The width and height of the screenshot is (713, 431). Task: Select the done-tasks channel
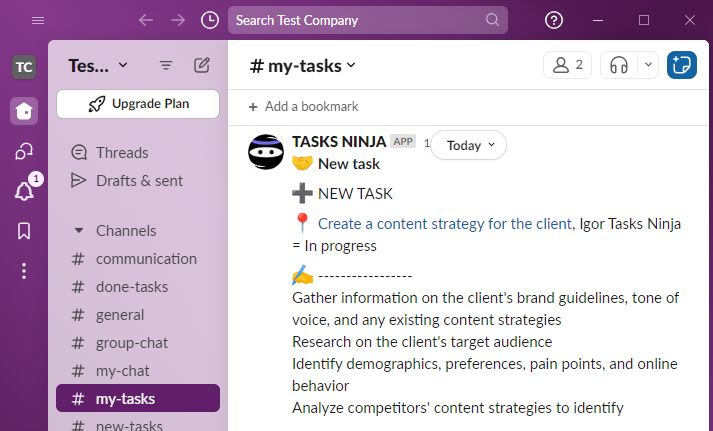(x=132, y=287)
